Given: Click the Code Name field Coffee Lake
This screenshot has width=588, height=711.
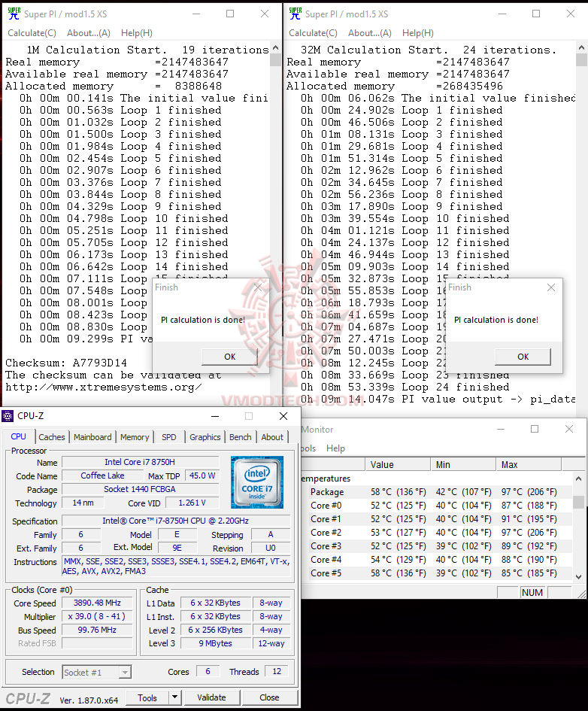Looking at the screenshot, I should click(102, 476).
